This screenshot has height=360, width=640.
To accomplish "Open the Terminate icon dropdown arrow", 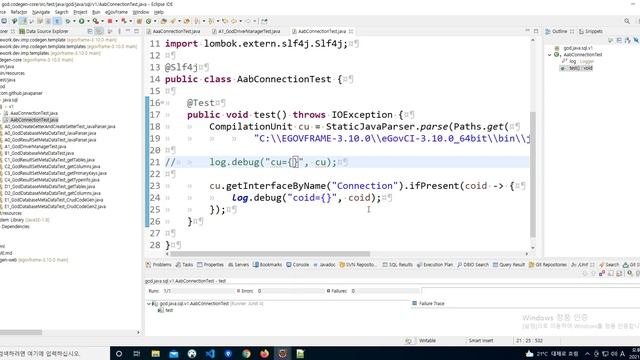I will [116, 21].
